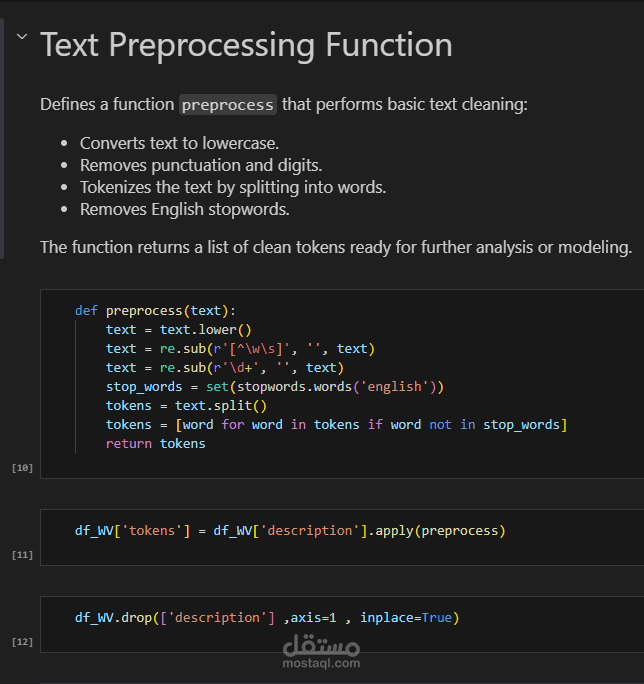
Task: Collapse the Text Preprocessing Function section chevron
Action: (x=22, y=38)
